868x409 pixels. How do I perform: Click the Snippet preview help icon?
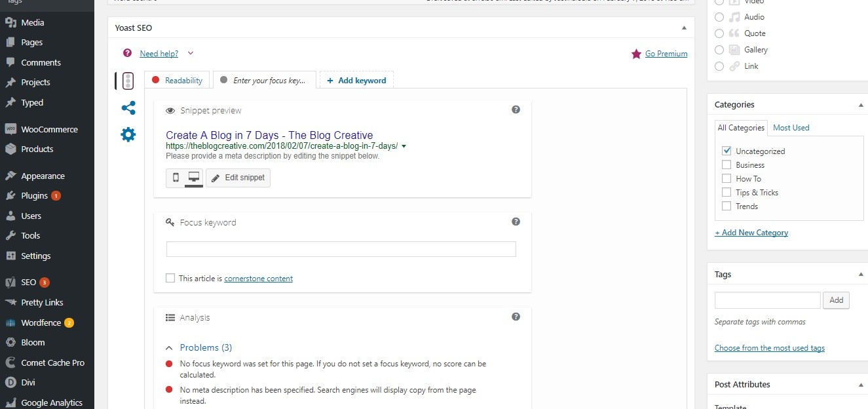coord(516,109)
